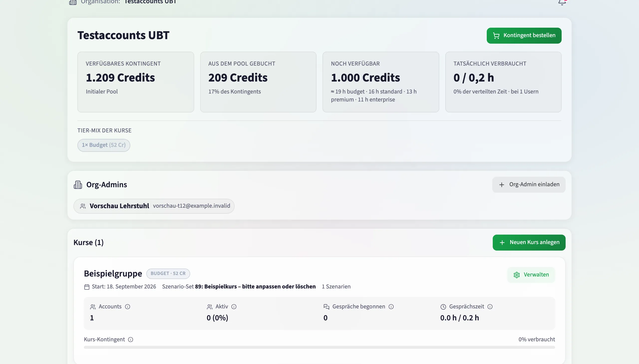The height and width of the screenshot is (364, 639).
Task: Select the 1× Budget (52 Cr) tier chip
Action: tap(104, 145)
